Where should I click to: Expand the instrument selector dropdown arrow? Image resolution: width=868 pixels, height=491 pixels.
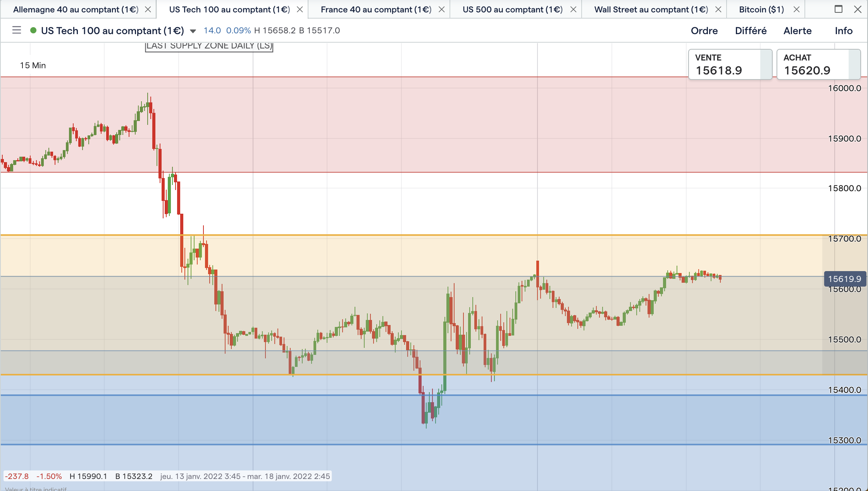click(x=193, y=31)
